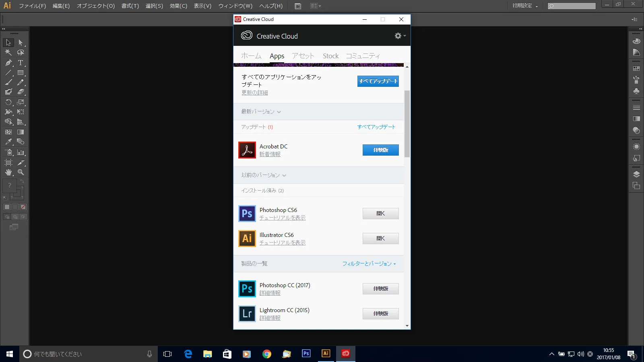This screenshot has height=362, width=644.
Task: Open the Swatches panel grid icon
Action: pyautogui.click(x=636, y=69)
